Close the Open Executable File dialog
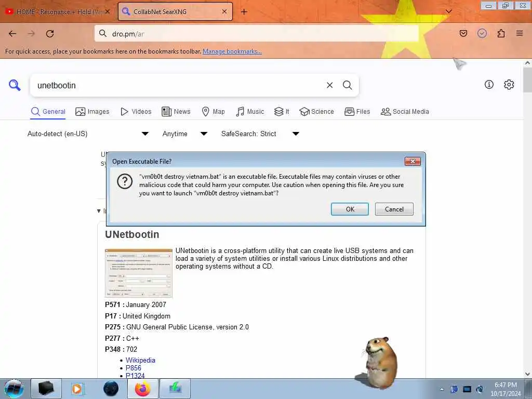This screenshot has height=399, width=532. tap(413, 161)
